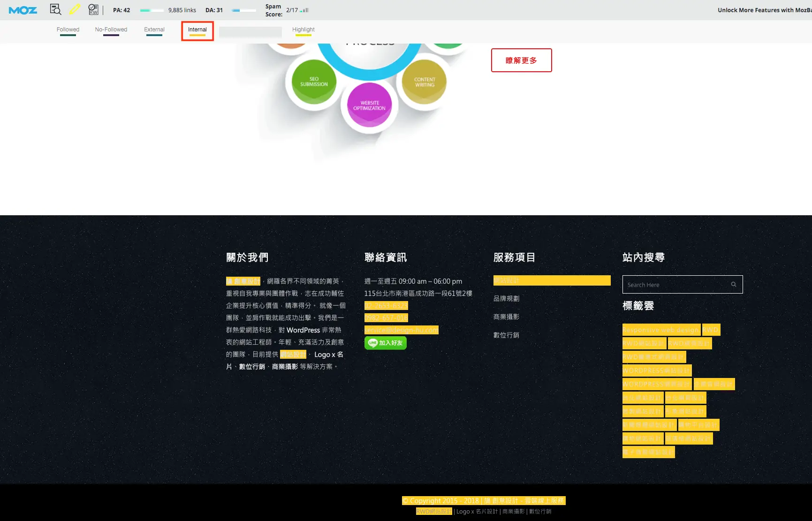Open the Page Analysis magnifier icon

pyautogui.click(x=55, y=9)
